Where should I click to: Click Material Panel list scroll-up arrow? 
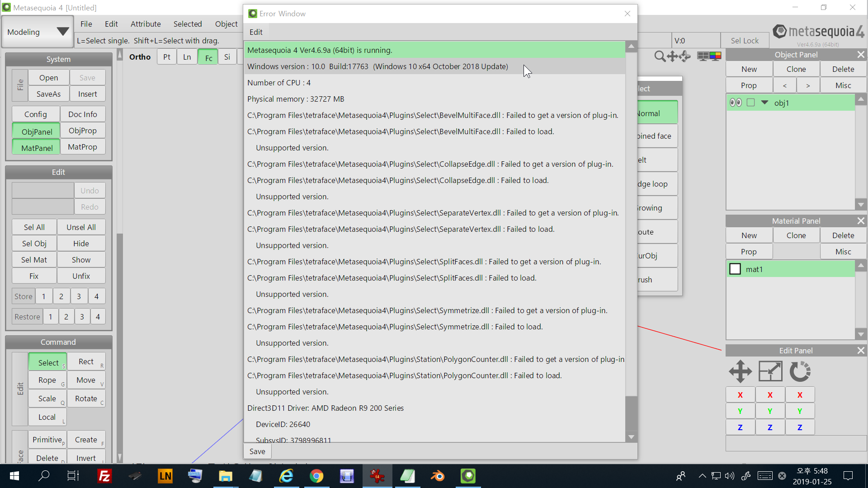click(x=861, y=266)
